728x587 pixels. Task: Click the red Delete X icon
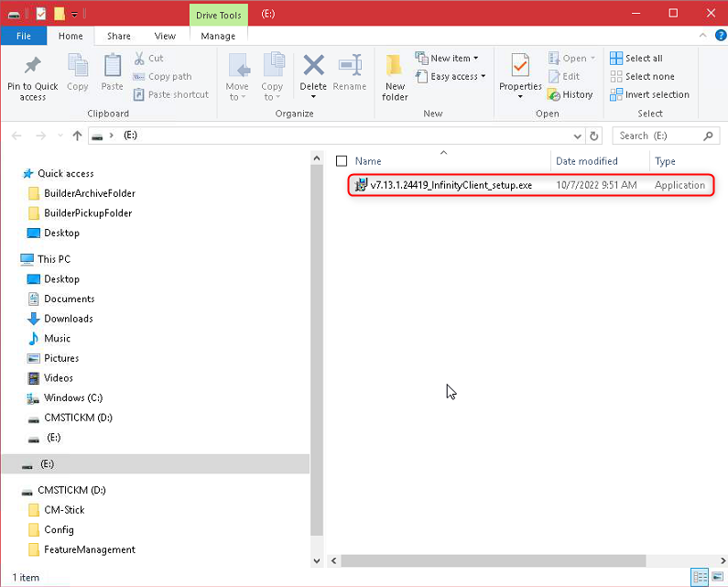pyautogui.click(x=313, y=65)
